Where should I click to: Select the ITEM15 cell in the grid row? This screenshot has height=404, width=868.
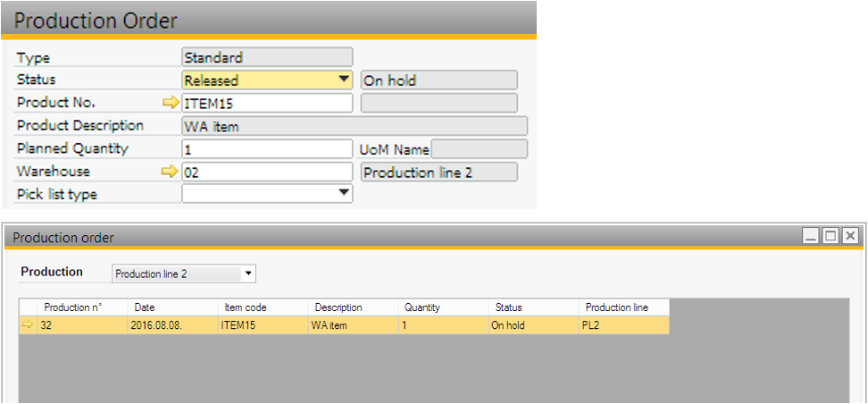[263, 326]
